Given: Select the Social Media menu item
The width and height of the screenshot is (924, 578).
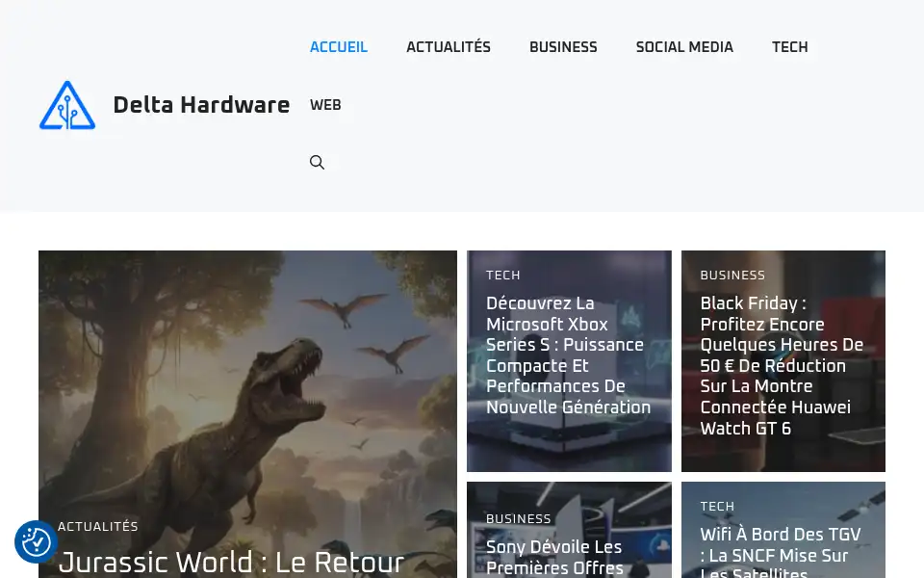Looking at the screenshot, I should pos(684,47).
